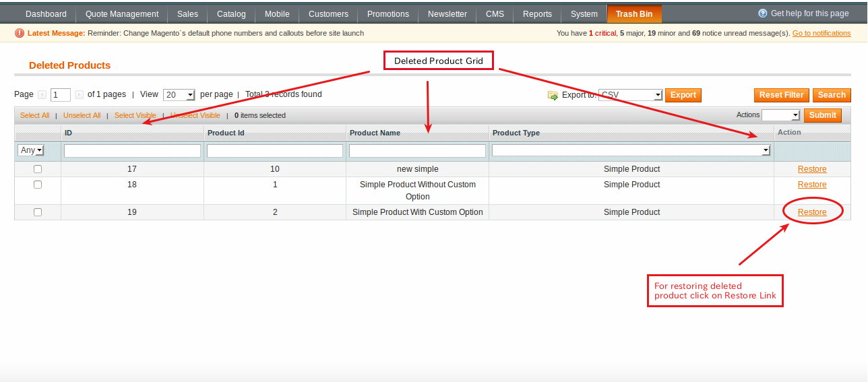The height and width of the screenshot is (382, 868).
Task: Click the Reset Filter button
Action: point(782,95)
